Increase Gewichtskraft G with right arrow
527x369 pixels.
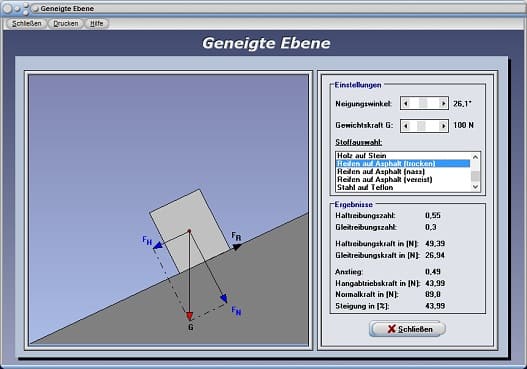443,126
